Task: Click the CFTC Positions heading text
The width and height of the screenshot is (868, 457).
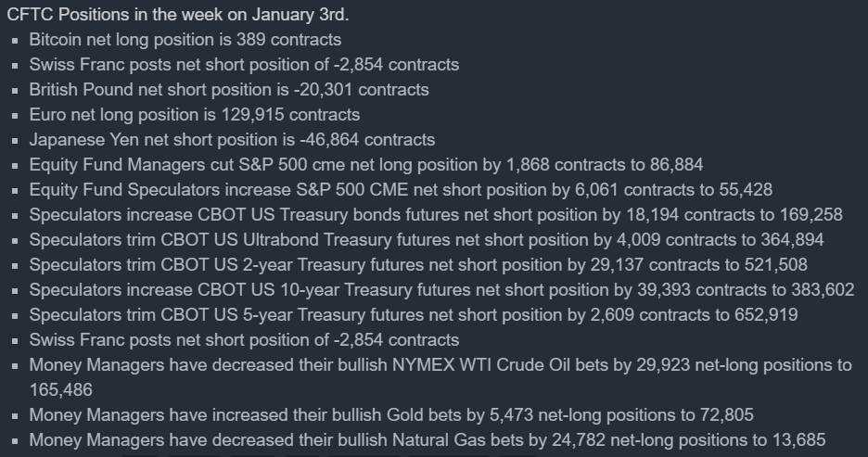Action: [153, 16]
